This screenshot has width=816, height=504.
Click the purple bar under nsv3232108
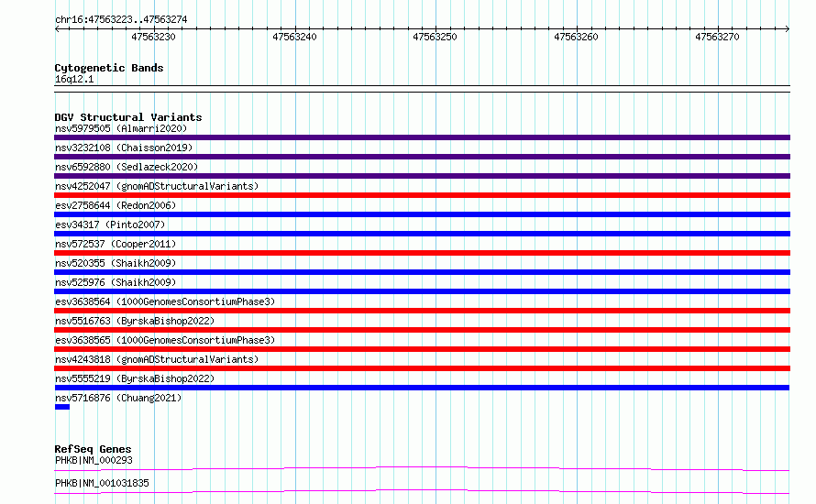point(422,157)
